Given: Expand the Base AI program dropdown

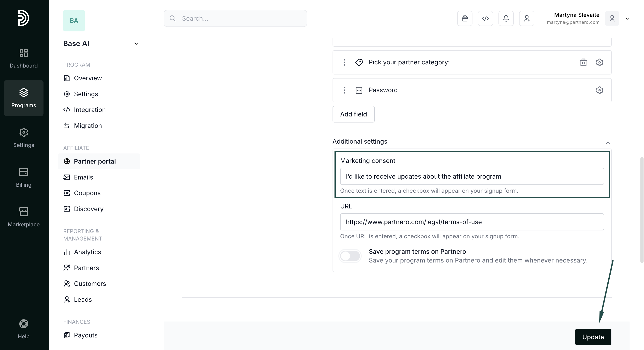Looking at the screenshot, I should click(x=136, y=44).
